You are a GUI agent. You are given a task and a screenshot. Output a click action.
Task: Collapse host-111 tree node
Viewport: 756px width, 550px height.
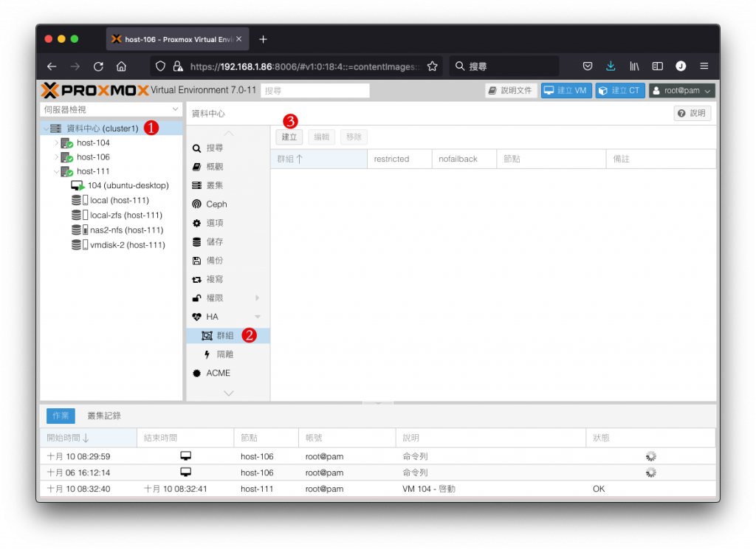[56, 171]
